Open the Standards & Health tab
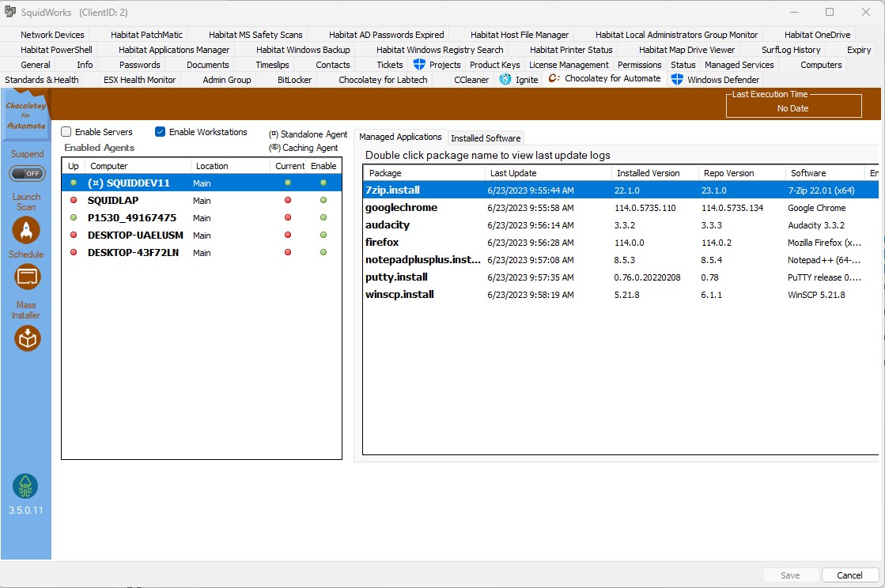 coord(42,80)
